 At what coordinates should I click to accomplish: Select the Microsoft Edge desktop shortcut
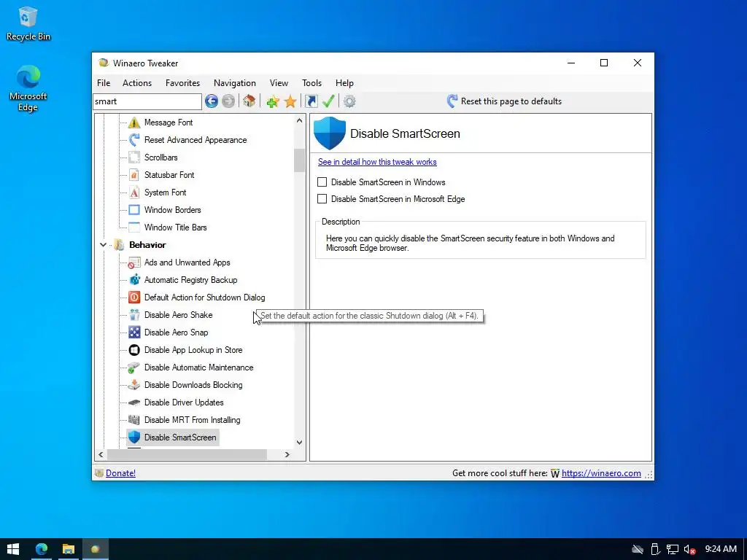(28, 88)
